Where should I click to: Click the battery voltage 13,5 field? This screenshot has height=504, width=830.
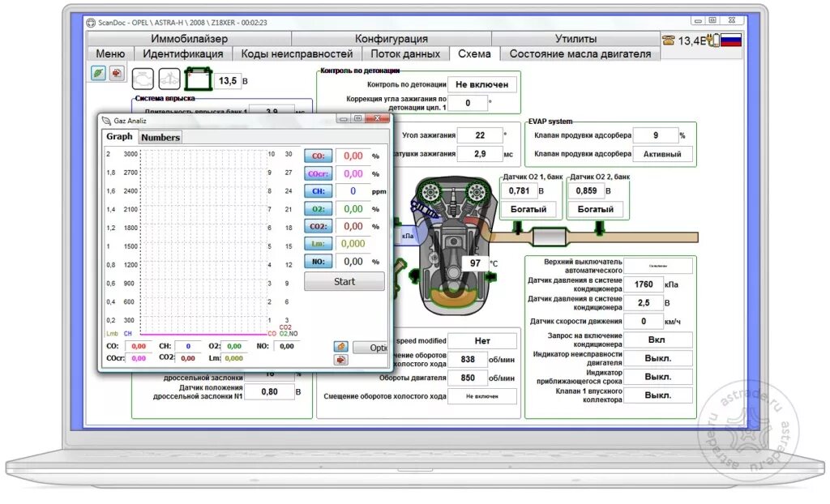click(x=228, y=81)
